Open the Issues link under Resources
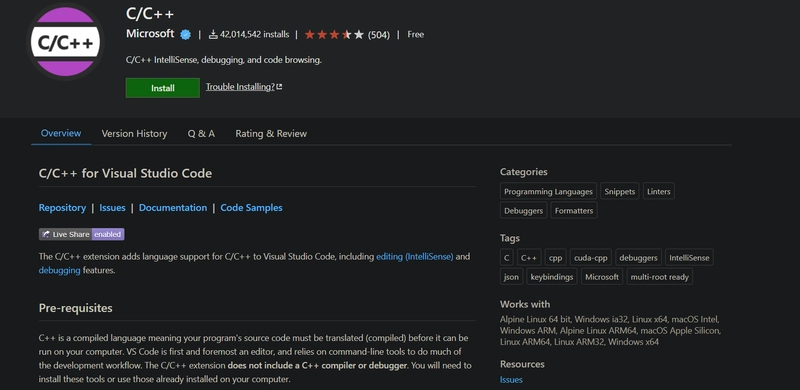This screenshot has width=800, height=390. click(511, 379)
